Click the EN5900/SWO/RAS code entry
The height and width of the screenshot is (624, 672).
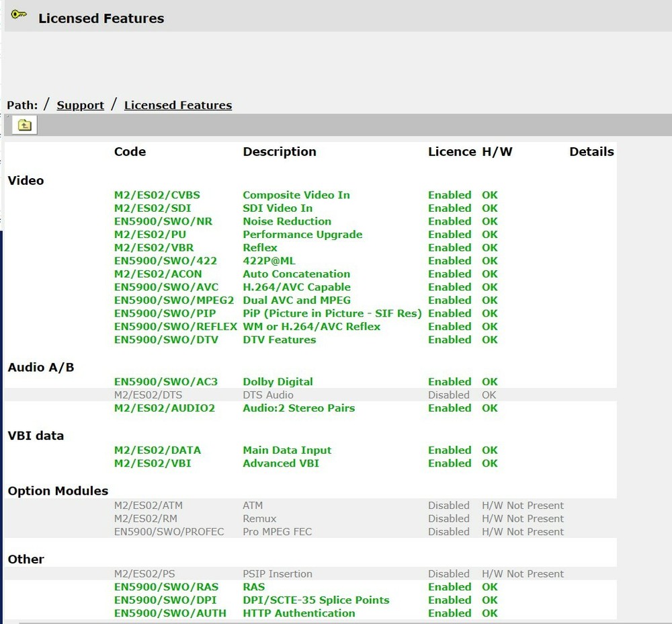click(166, 587)
